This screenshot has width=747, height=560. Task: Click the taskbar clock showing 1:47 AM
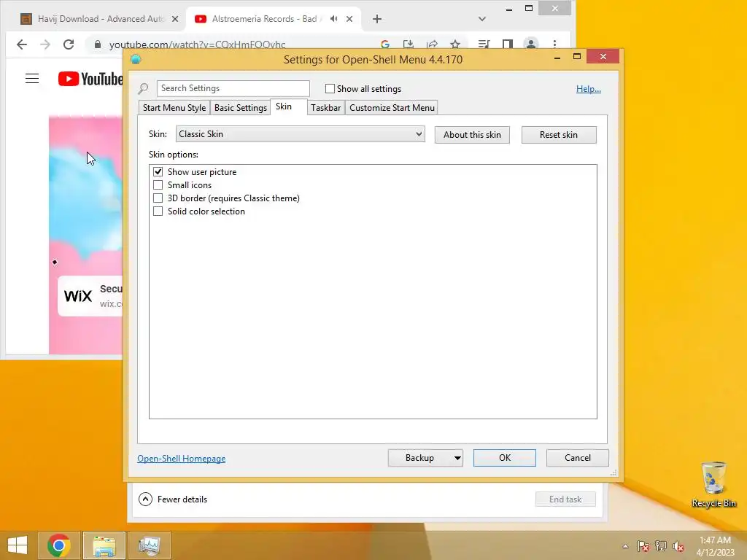tap(715, 546)
